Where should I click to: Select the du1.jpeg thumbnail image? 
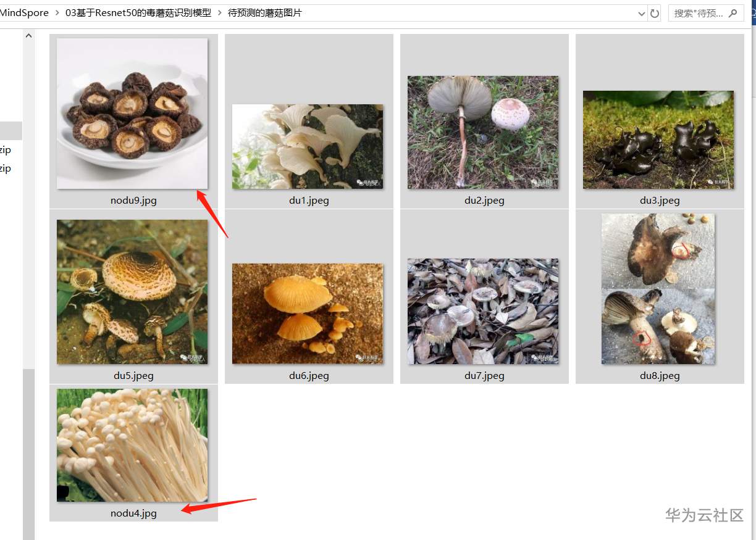[308, 146]
